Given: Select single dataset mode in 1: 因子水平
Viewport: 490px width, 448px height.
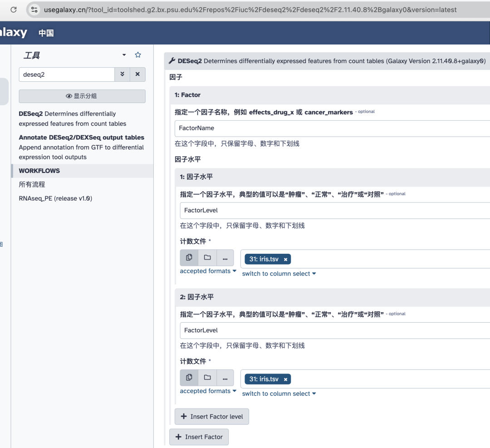Looking at the screenshot, I should (x=189, y=258).
